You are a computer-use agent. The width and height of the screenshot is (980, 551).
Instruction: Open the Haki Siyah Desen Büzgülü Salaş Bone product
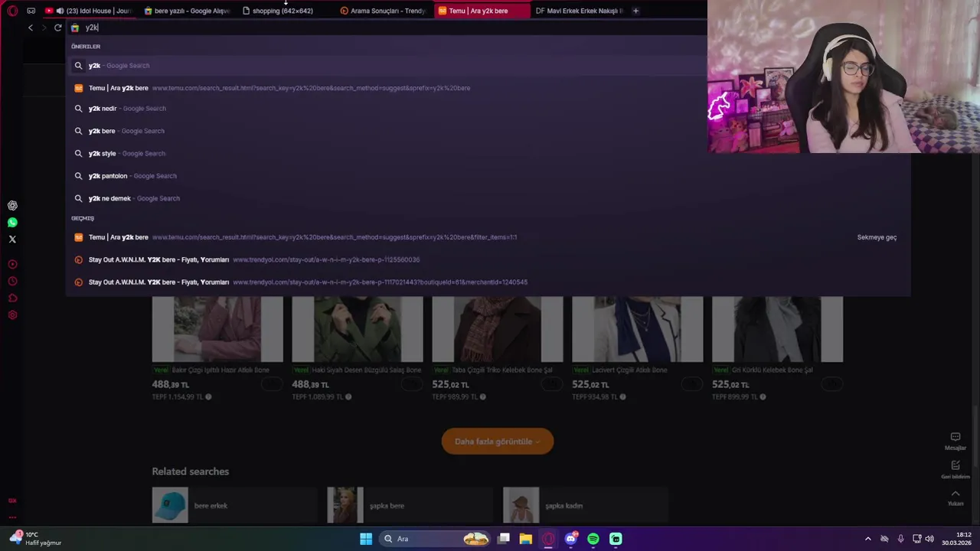pos(358,348)
